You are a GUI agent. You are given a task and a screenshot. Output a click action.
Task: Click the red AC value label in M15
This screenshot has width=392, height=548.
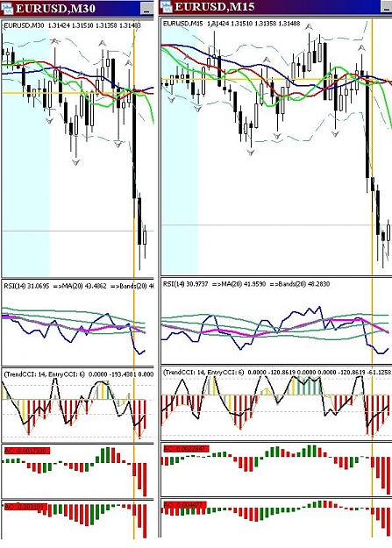[x=187, y=449]
